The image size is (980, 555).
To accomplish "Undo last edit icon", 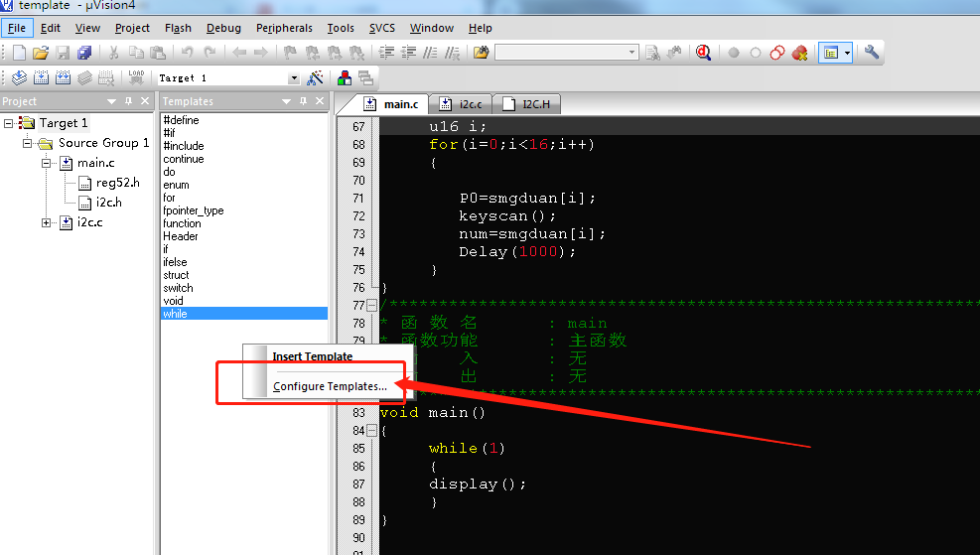I will click(187, 53).
